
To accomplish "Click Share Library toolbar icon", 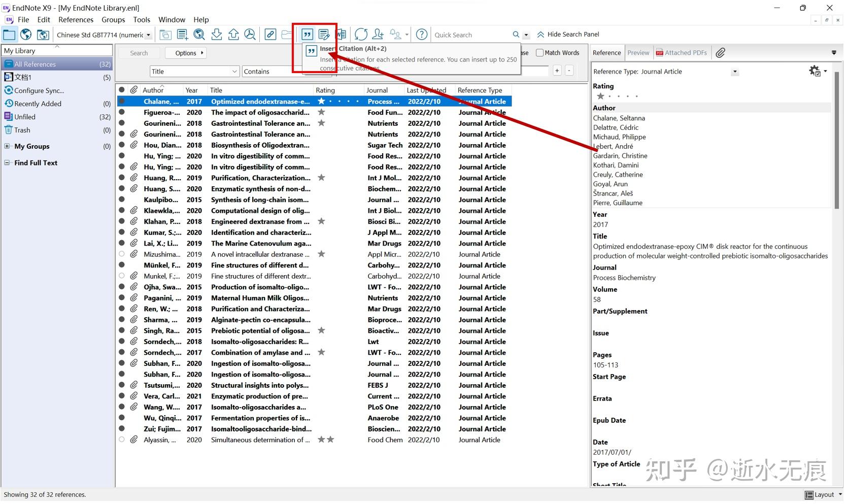I will pyautogui.click(x=378, y=35).
